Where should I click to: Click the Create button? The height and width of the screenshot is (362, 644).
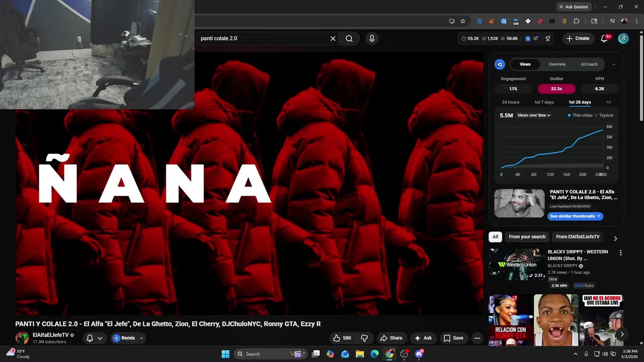coord(578,38)
